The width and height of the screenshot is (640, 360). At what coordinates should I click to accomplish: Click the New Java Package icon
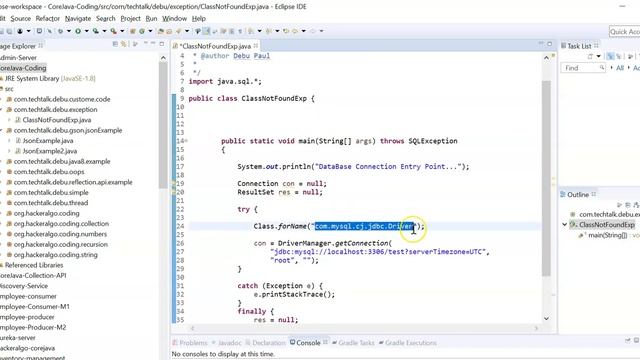[x=132, y=31]
